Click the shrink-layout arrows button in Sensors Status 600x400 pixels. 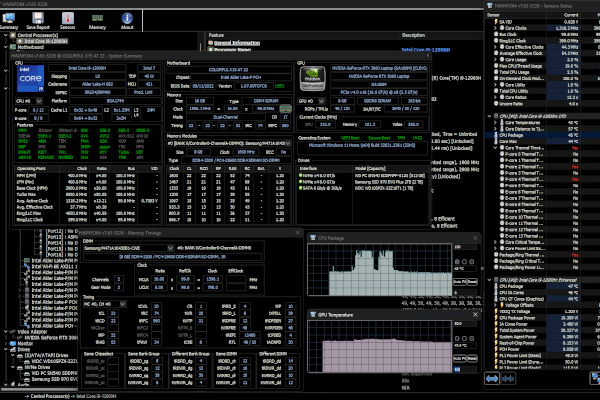(x=508, y=379)
